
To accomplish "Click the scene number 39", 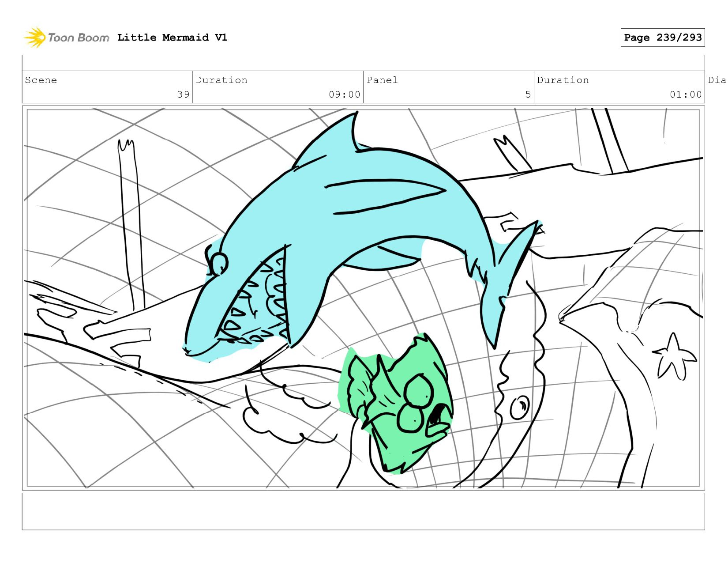I will (184, 94).
